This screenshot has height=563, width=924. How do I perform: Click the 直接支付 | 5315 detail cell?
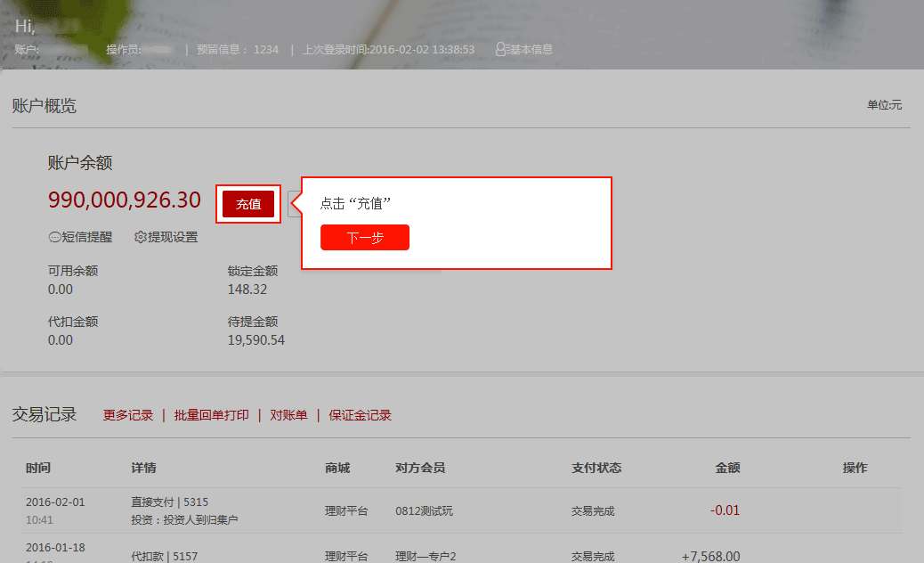170,502
